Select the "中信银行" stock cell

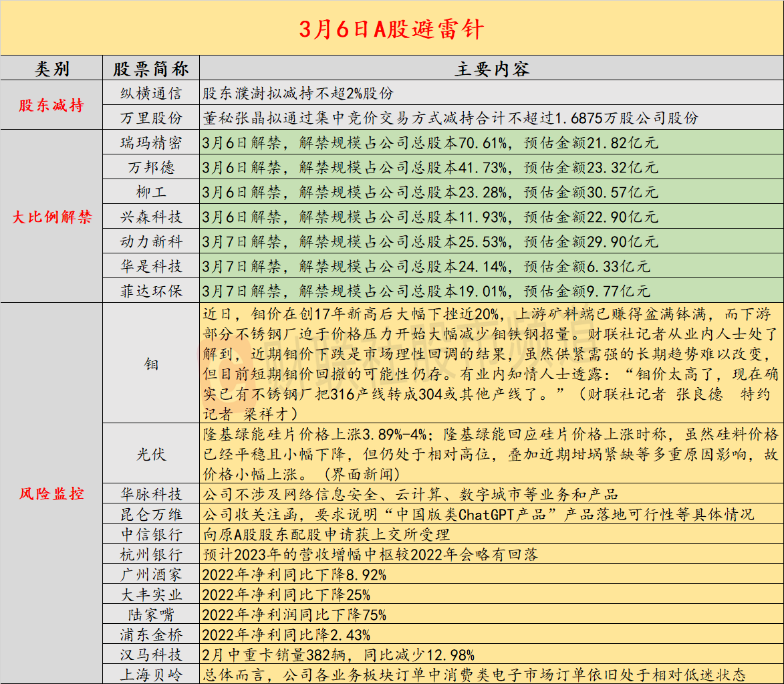[x=151, y=534]
